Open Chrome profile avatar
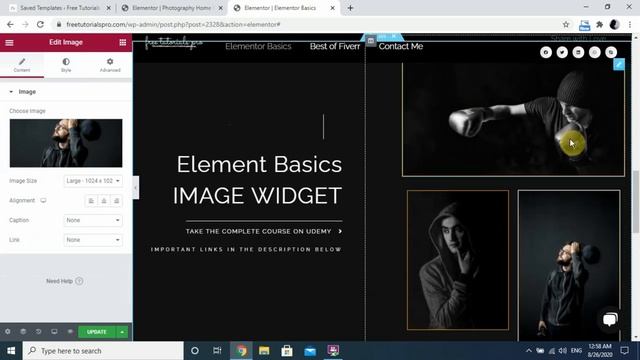The image size is (640, 360). point(614,24)
